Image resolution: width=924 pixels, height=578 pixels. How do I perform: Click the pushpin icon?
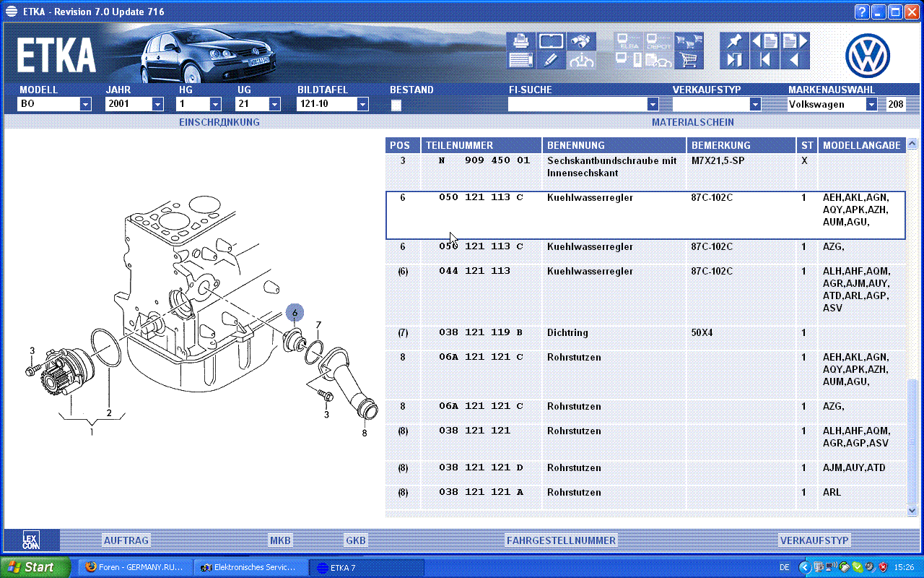coord(734,41)
